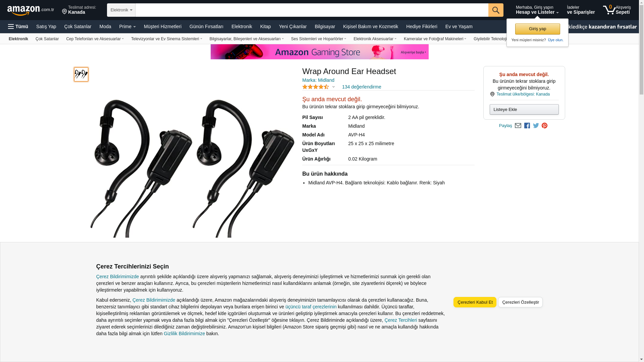Click the Giriş yap sign-in button
This screenshot has height=362, width=644.
[537, 29]
